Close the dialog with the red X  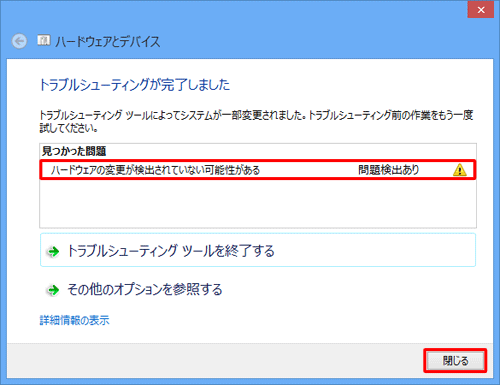481,10
